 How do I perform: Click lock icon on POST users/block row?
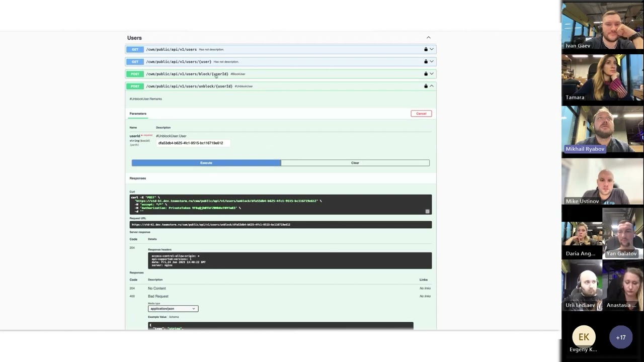(x=426, y=74)
